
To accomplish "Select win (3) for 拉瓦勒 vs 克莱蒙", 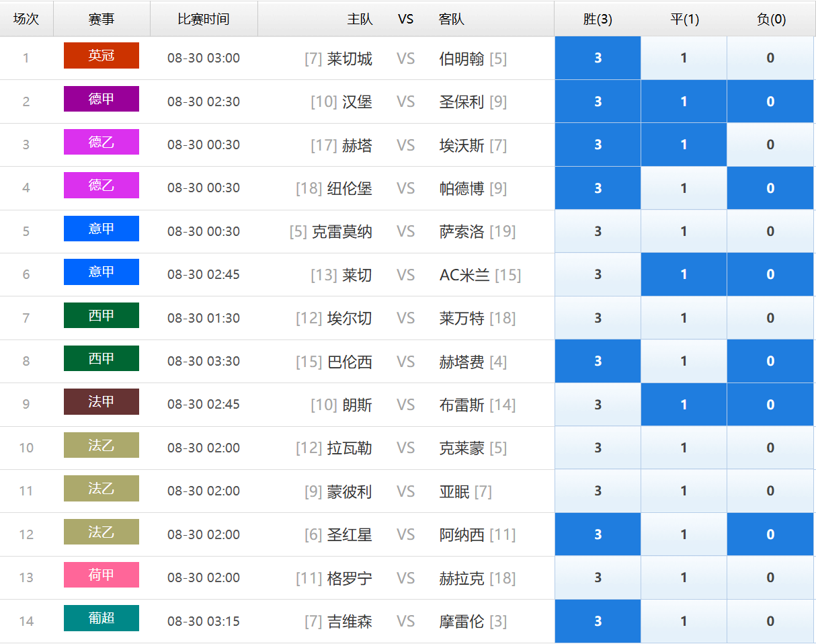I will point(598,448).
